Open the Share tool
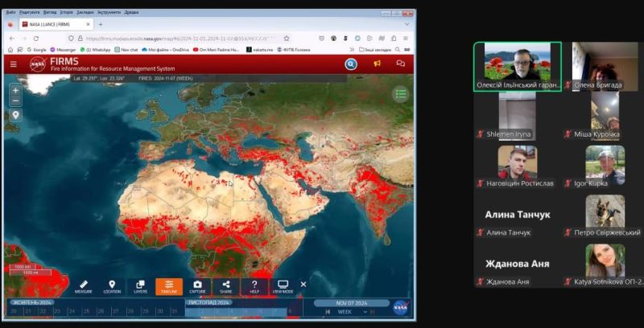Image resolution: width=644 pixels, height=328 pixels. [x=226, y=286]
